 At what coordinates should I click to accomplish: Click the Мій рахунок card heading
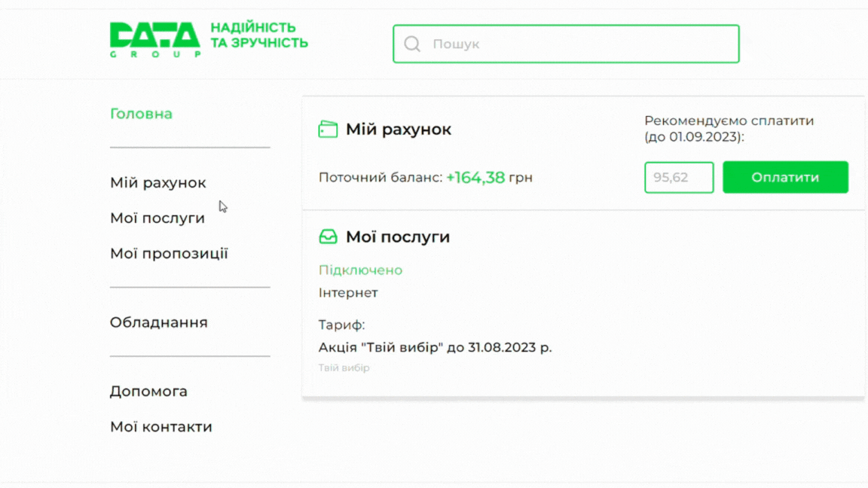(399, 130)
